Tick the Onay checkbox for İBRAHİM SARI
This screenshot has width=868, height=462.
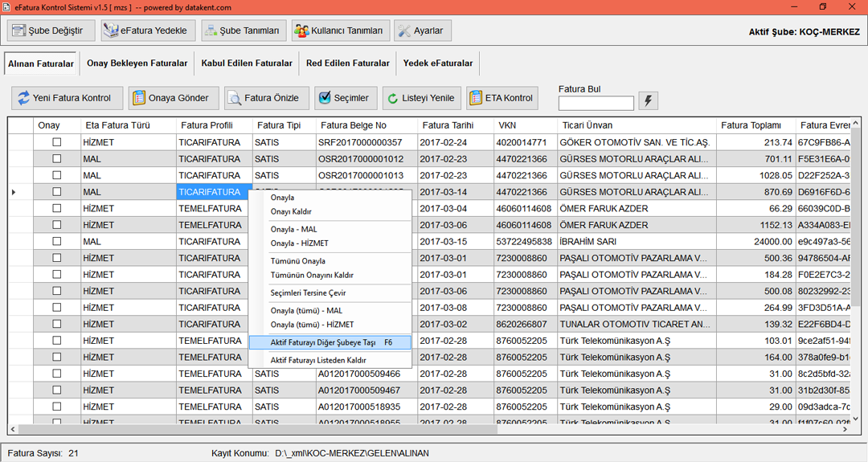(x=57, y=241)
